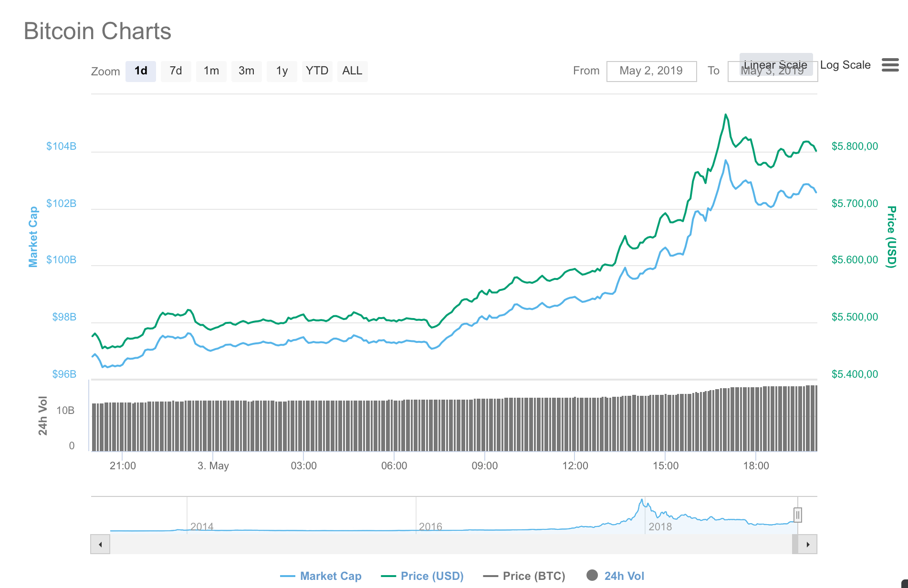Toggle Market Cap series in legend
Image resolution: width=908 pixels, height=588 pixels.
tap(321, 576)
